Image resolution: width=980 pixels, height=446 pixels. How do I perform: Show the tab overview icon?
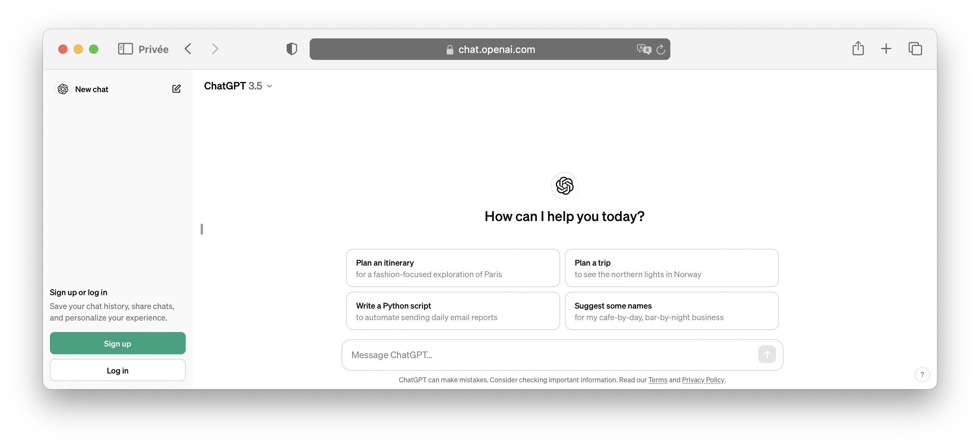coord(915,49)
